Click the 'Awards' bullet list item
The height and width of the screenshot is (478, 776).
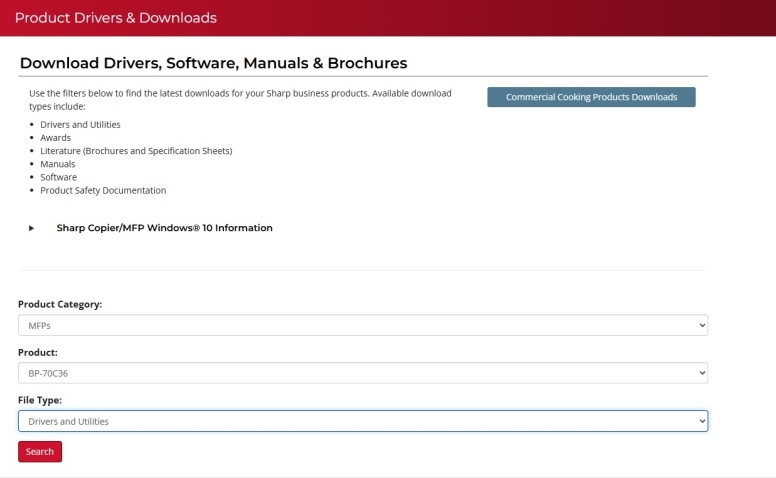[56, 138]
